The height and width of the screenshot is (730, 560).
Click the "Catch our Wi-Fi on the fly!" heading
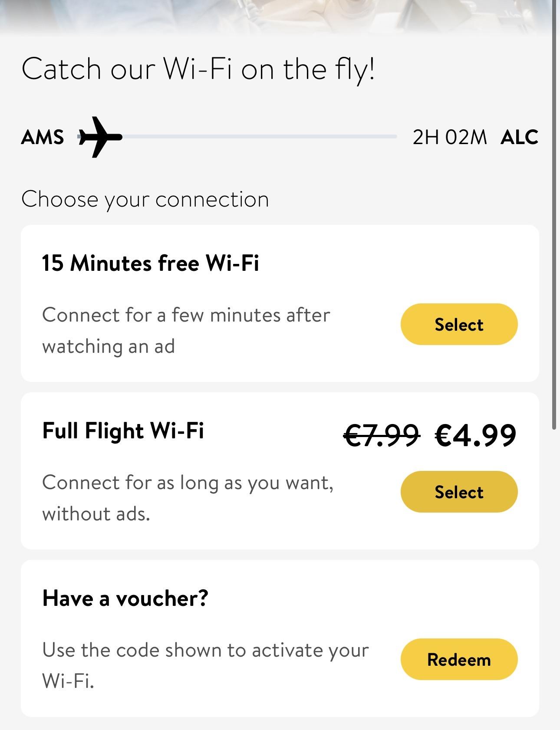click(198, 69)
